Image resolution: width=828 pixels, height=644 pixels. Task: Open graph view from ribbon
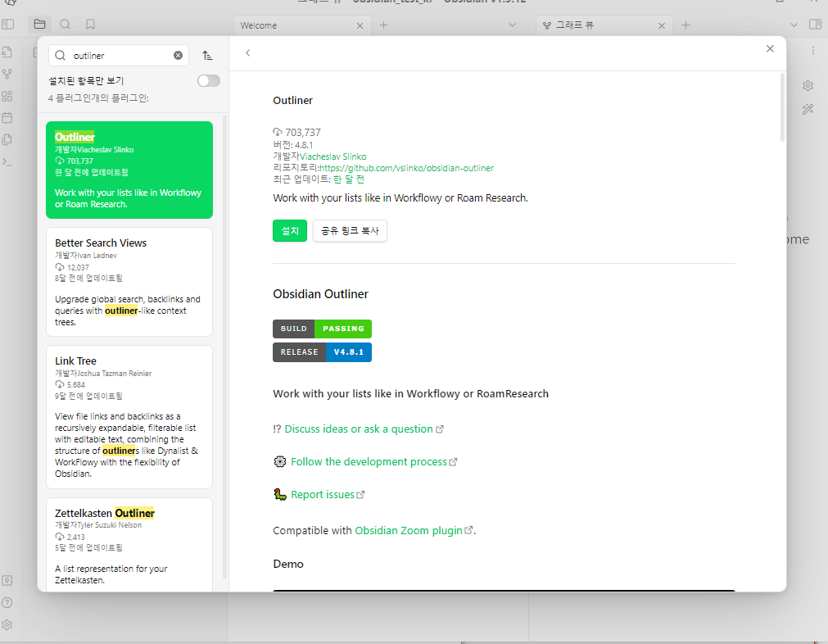(x=7, y=74)
